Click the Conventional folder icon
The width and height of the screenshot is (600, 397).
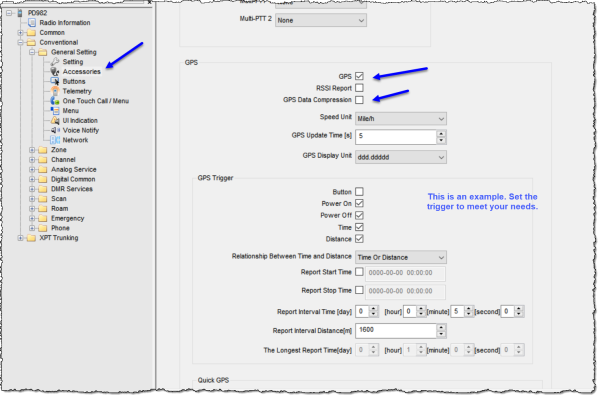pyautogui.click(x=31, y=42)
